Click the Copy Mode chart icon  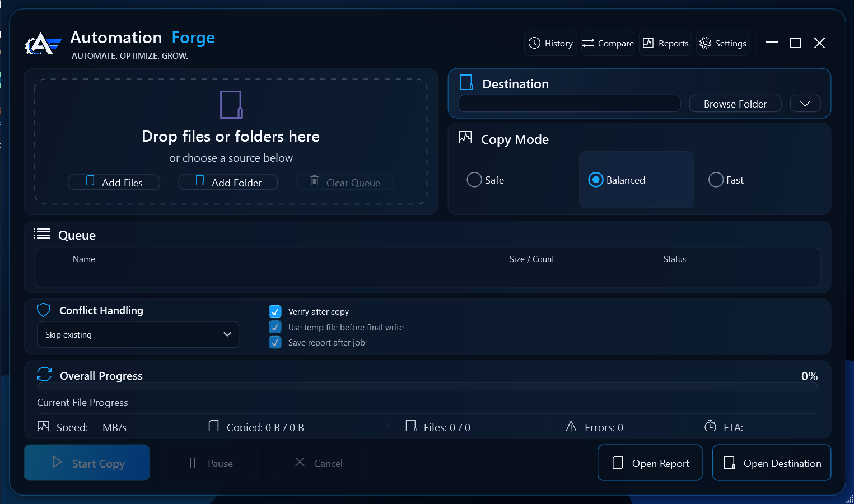point(465,138)
